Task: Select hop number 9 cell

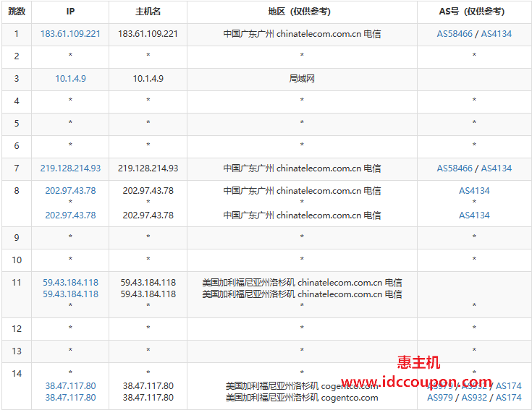Action: point(17,238)
